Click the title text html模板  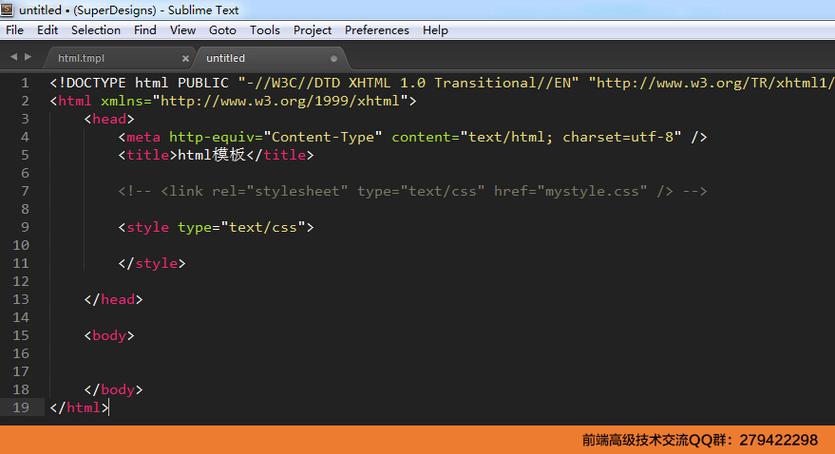pyautogui.click(x=211, y=155)
